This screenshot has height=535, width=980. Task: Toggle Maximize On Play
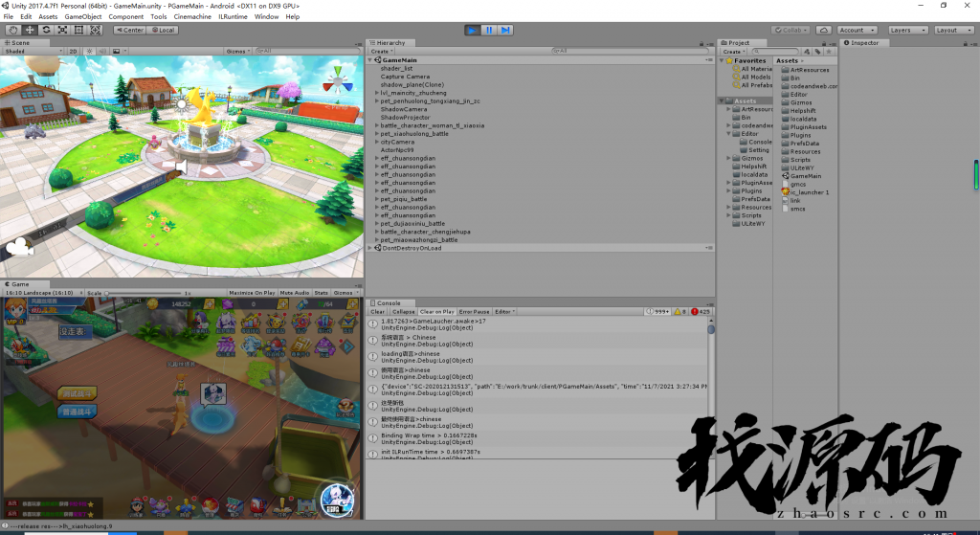point(252,293)
